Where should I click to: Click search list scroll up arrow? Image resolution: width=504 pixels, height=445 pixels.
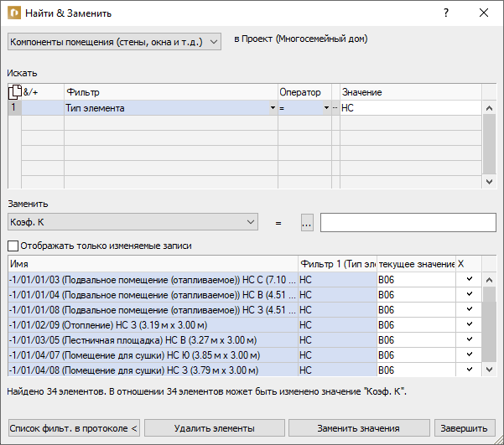[489, 108]
